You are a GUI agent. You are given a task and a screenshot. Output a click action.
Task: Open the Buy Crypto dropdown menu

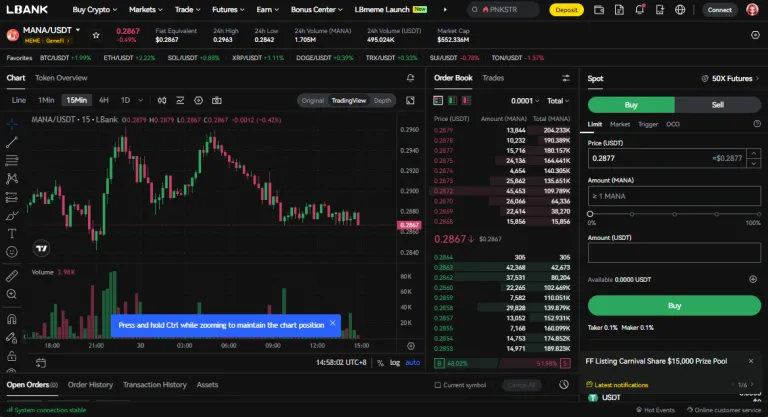(x=95, y=9)
